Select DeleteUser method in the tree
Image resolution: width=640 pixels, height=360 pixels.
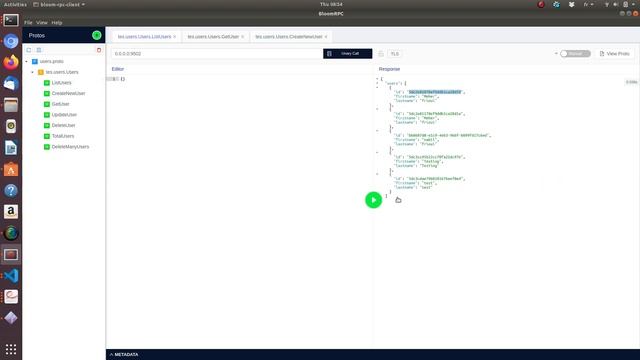click(63, 125)
